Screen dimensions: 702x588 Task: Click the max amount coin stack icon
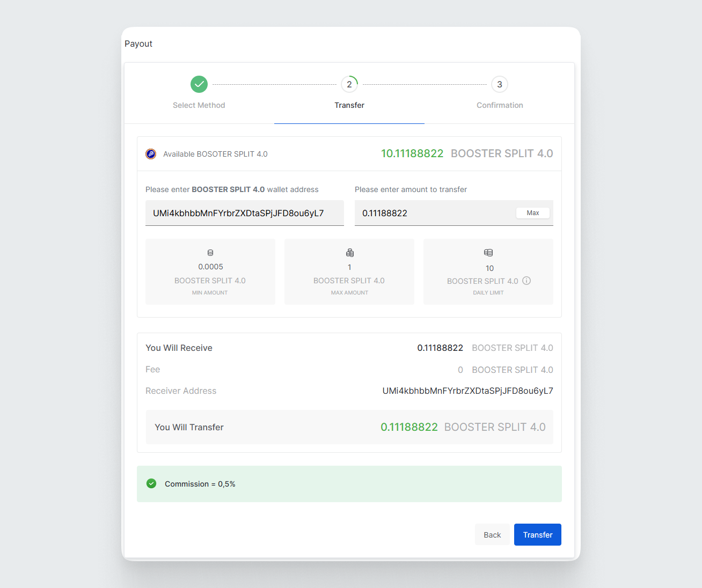pyautogui.click(x=350, y=253)
